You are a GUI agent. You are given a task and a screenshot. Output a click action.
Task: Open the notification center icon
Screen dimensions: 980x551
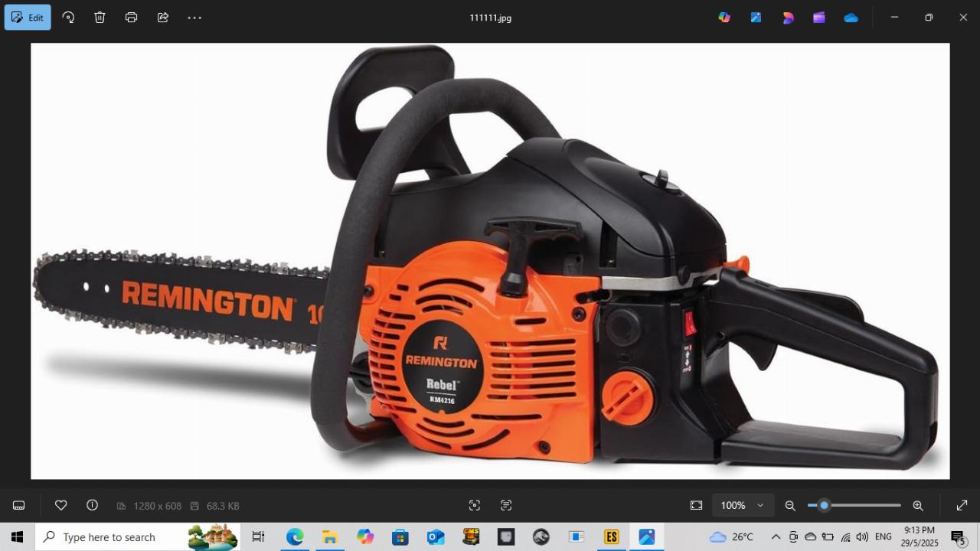958,537
